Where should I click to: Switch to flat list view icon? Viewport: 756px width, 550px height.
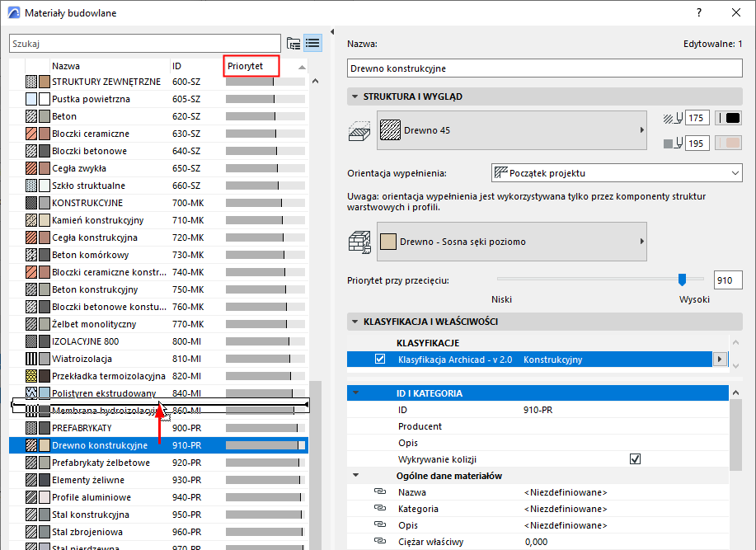pos(312,44)
